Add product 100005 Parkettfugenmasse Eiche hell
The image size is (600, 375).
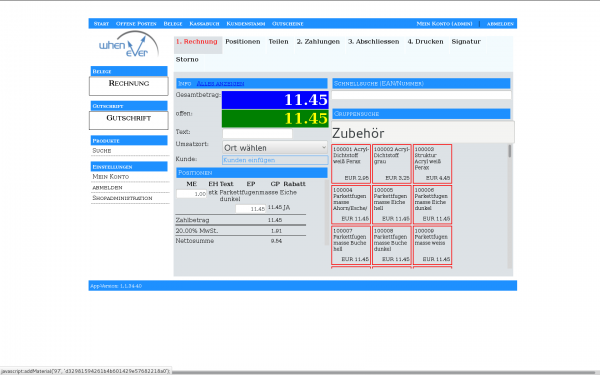[x=391, y=204]
